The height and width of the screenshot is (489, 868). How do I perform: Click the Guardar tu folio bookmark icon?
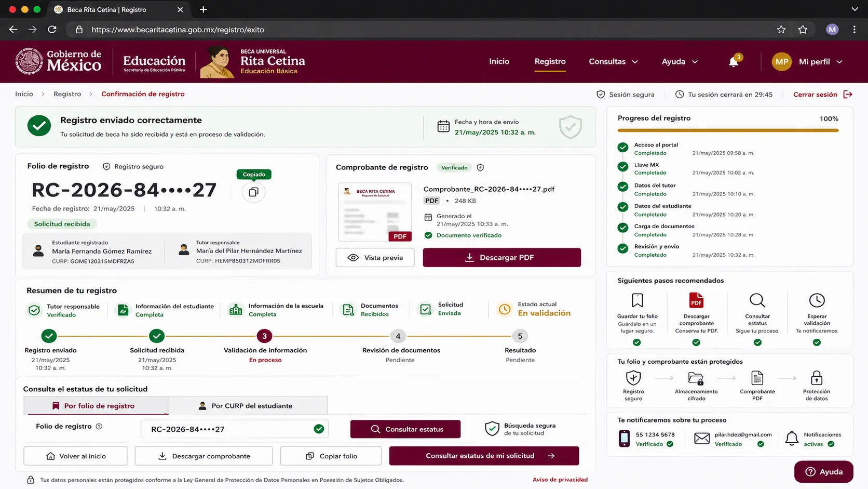(637, 300)
